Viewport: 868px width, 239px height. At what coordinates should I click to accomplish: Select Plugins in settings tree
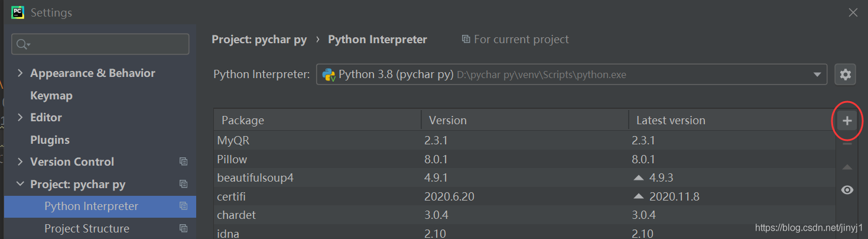50,140
